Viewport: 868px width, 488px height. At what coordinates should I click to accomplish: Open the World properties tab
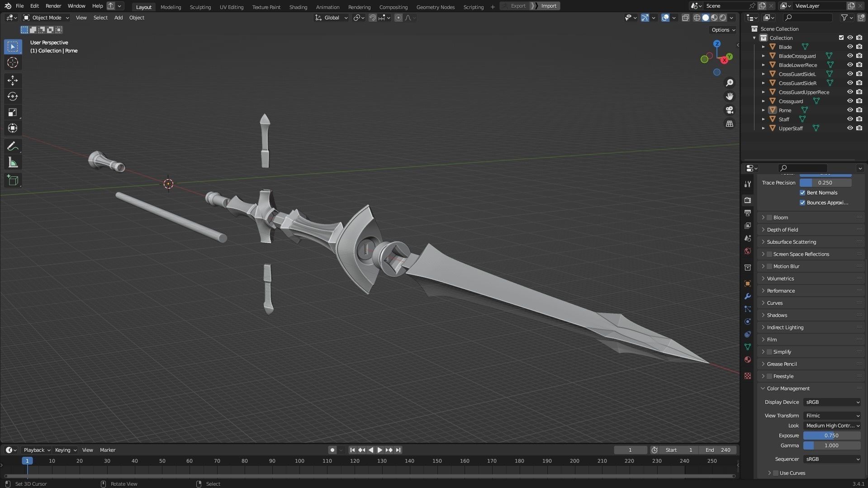[748, 251]
